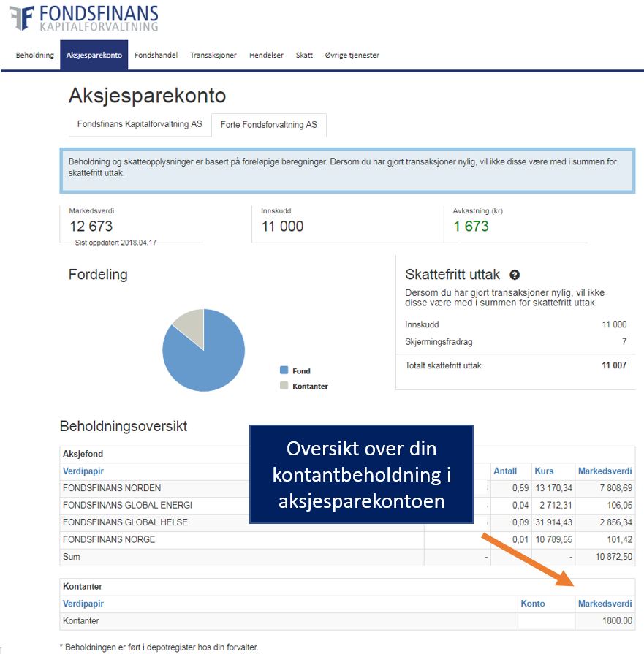Sort Kontanter table by Verdipapir
Viewport: 644px width, 654px height.
(x=83, y=604)
